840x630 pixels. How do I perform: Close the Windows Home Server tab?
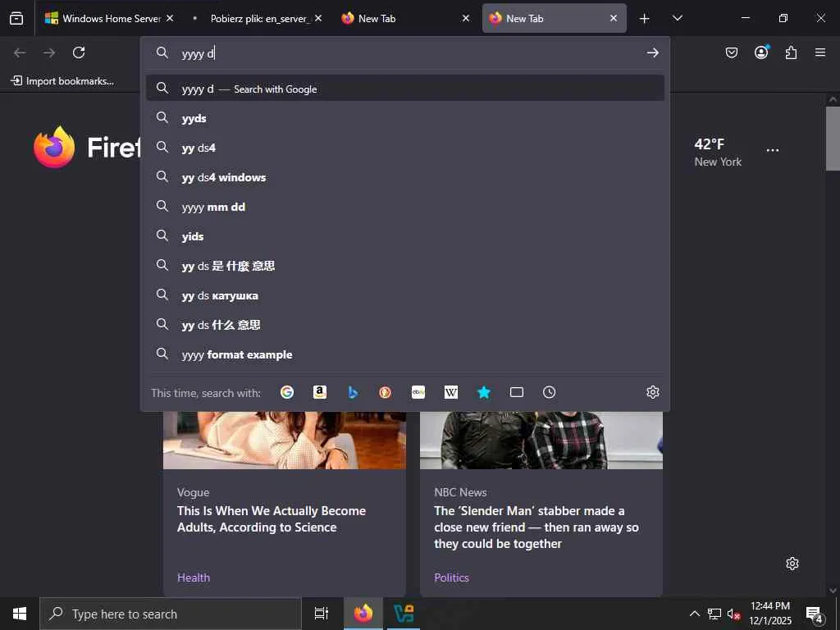coord(170,18)
